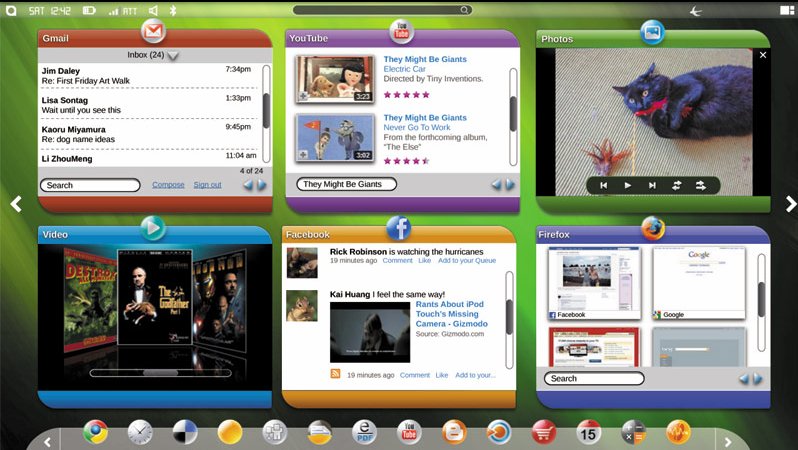
Task: Expand the Inbox (24) dropdown arrow
Action: (173, 55)
